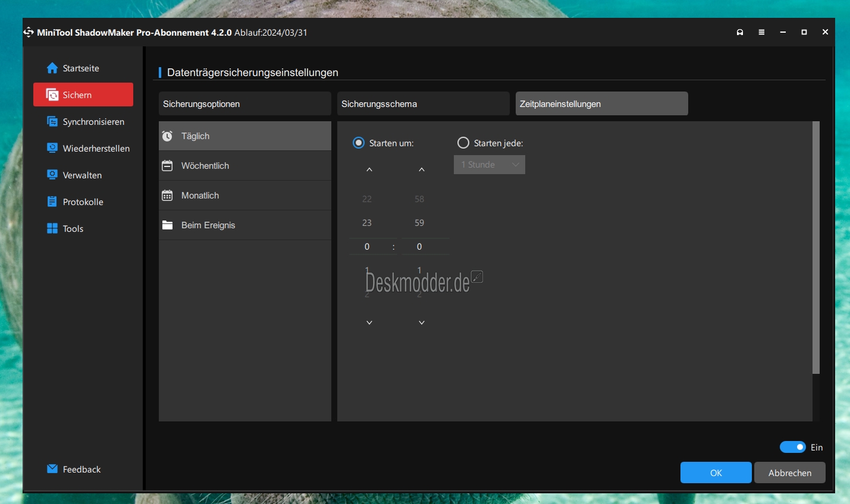Choose the Wöchentlich schedule option
Image resolution: width=850 pixels, height=504 pixels.
244,166
